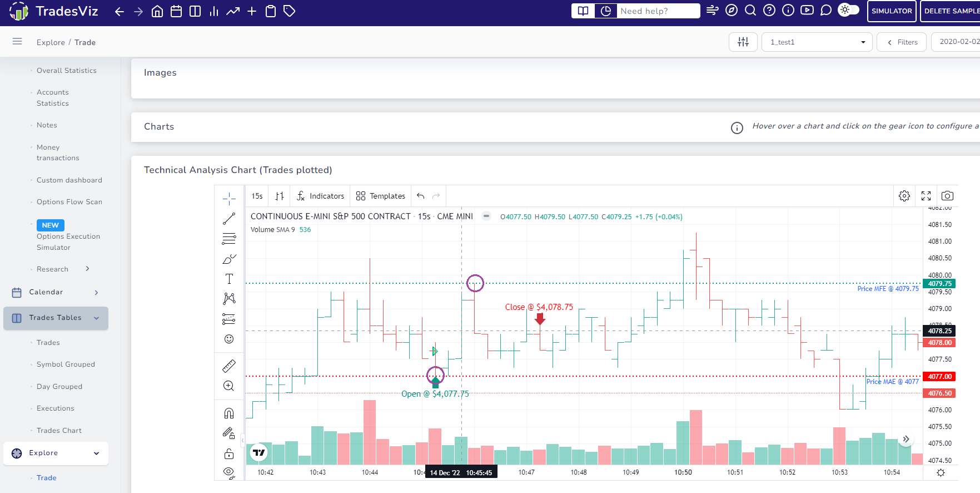Open Executions in sidebar
Image resolution: width=980 pixels, height=493 pixels.
point(56,408)
